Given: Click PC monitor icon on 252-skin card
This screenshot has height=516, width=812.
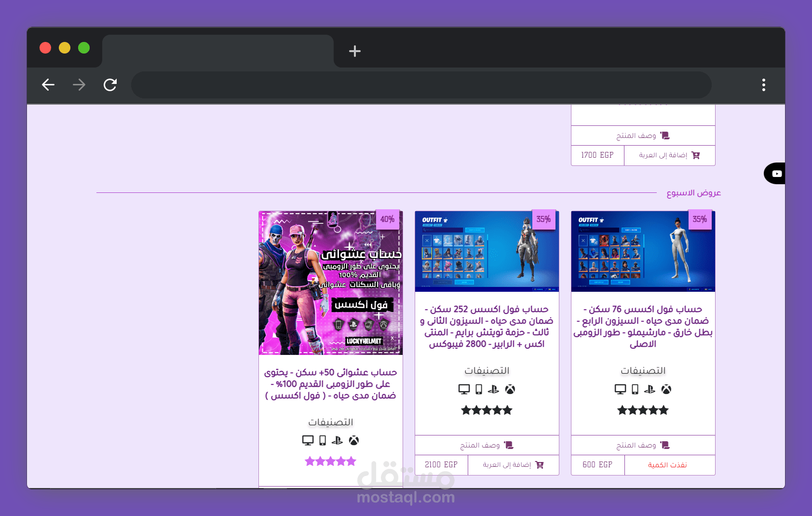Looking at the screenshot, I should tap(464, 389).
